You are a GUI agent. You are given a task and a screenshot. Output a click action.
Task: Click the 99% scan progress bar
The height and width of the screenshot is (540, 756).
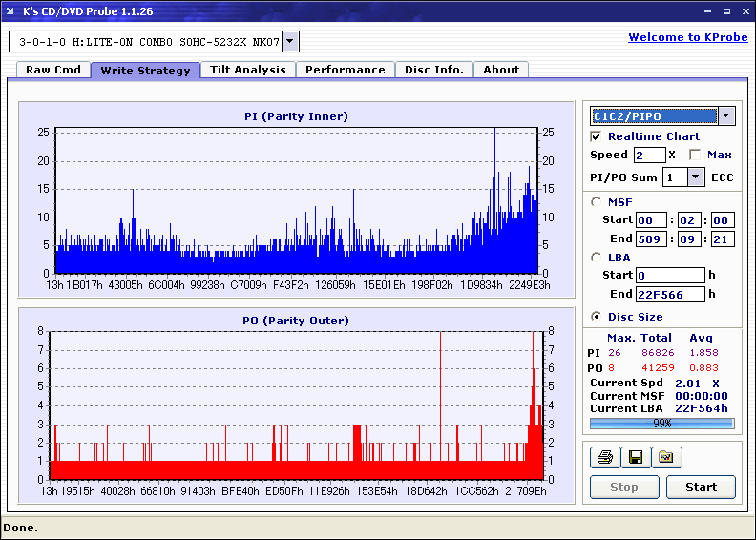tap(661, 423)
